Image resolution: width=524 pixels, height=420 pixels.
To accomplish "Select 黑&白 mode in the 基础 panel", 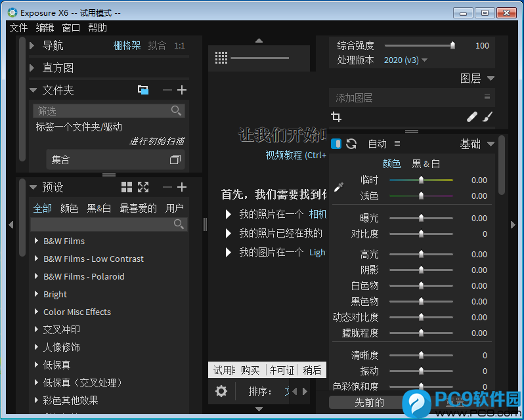I will 426,163.
